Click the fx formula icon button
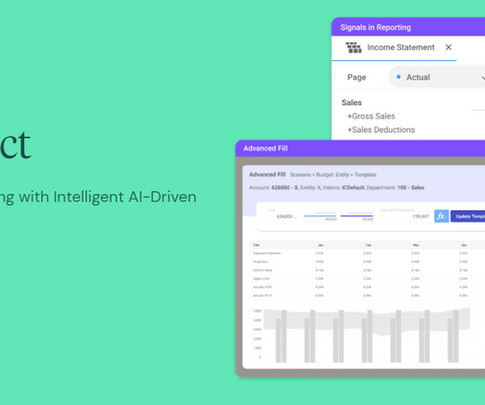Image resolution: width=485 pixels, height=405 pixels. [441, 216]
